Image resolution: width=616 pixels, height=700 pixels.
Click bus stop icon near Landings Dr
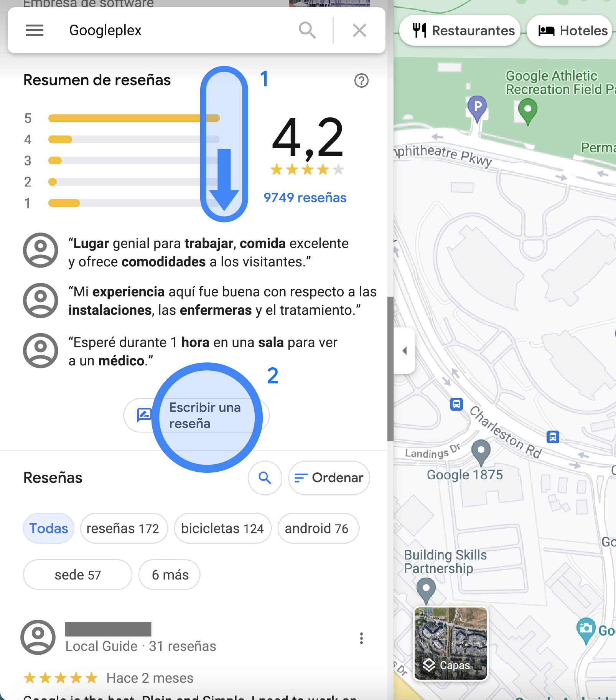[x=456, y=404]
